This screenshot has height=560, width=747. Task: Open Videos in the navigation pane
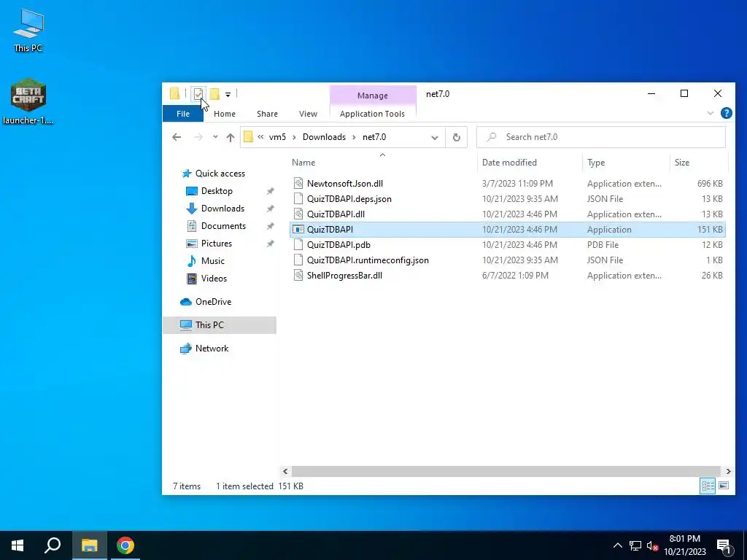tap(214, 278)
